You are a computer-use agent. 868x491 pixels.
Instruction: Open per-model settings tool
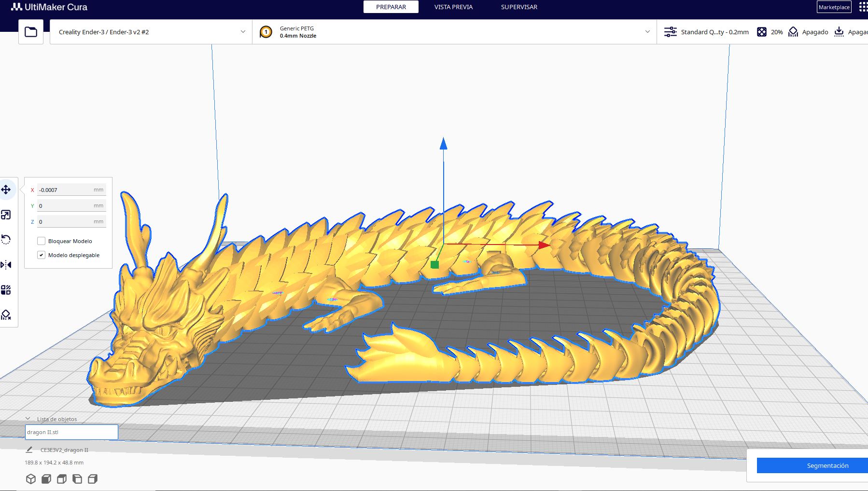(6, 290)
